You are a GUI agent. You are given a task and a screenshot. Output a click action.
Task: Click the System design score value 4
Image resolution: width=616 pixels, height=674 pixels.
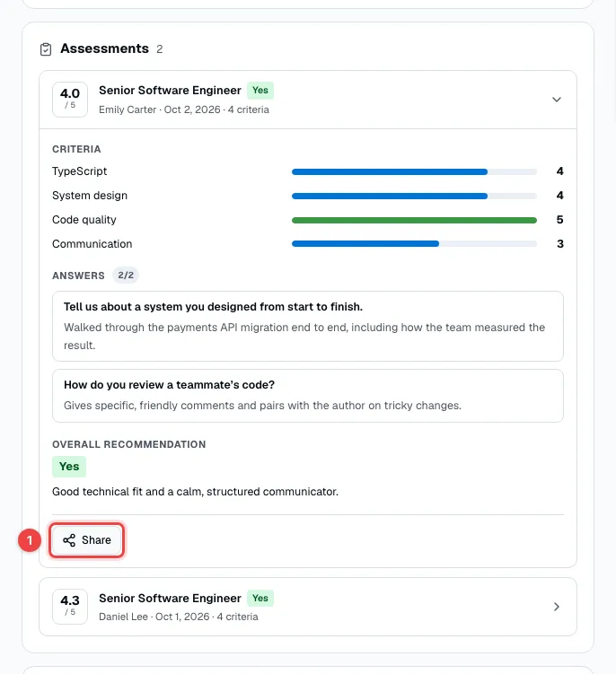coord(559,196)
